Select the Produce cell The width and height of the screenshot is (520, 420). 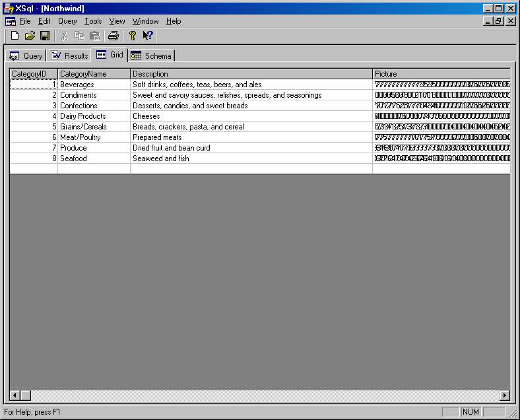point(94,148)
